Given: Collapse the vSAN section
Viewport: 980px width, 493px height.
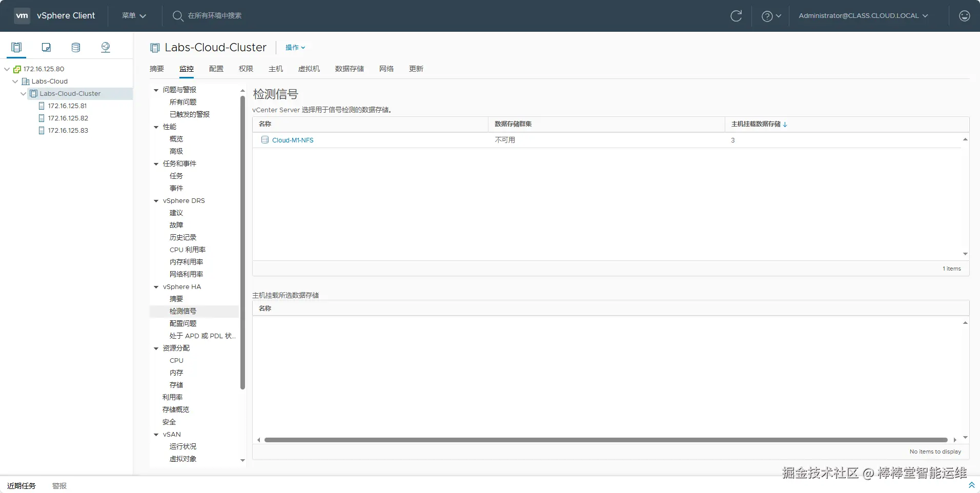Looking at the screenshot, I should tap(156, 435).
